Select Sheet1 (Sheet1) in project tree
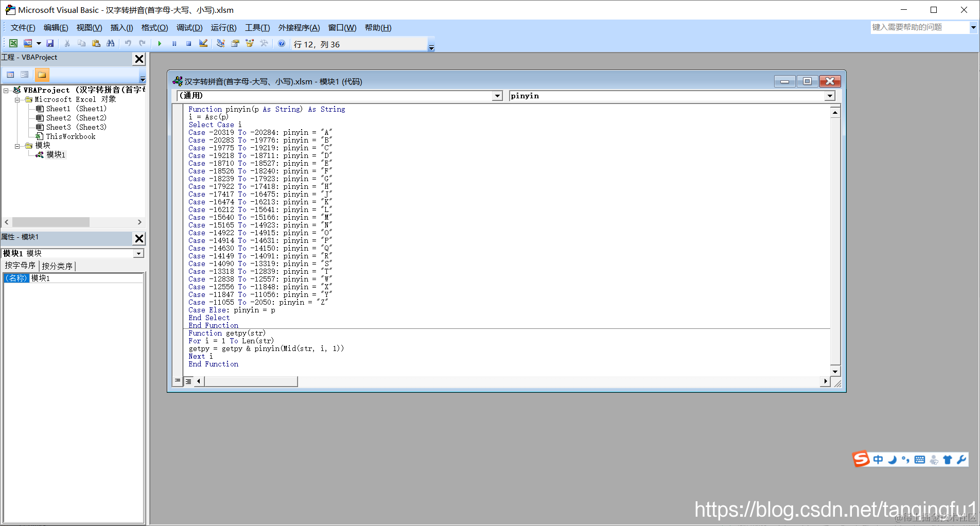Screen dimensions: 980x526 pos(76,109)
